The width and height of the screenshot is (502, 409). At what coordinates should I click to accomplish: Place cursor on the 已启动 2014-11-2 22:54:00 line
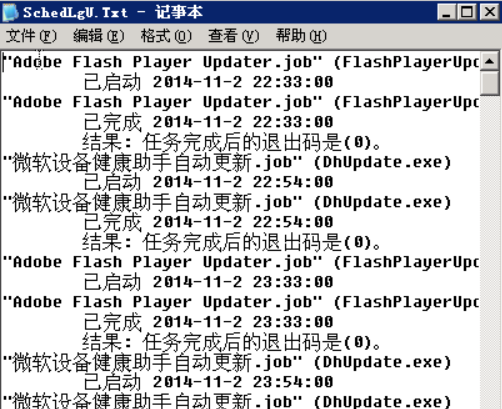click(208, 182)
